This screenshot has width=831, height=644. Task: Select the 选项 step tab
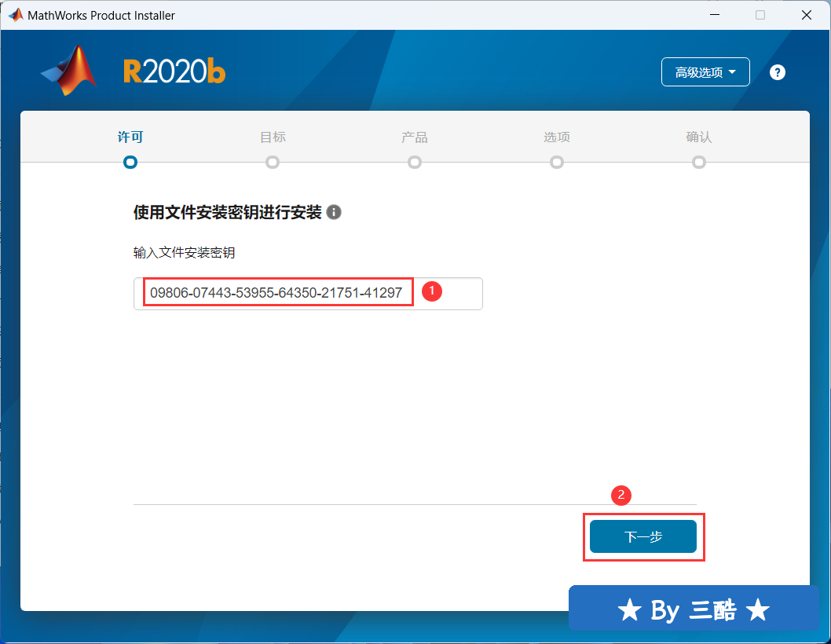tap(556, 137)
